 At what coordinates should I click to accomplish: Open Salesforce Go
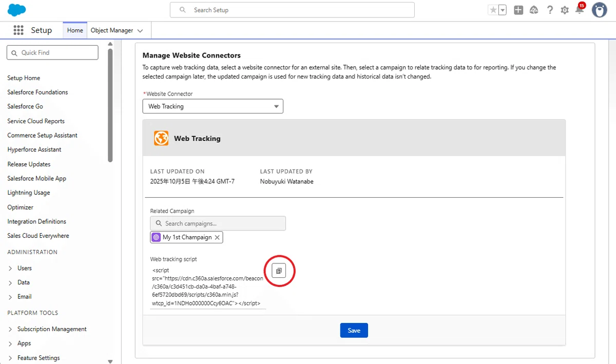click(25, 106)
